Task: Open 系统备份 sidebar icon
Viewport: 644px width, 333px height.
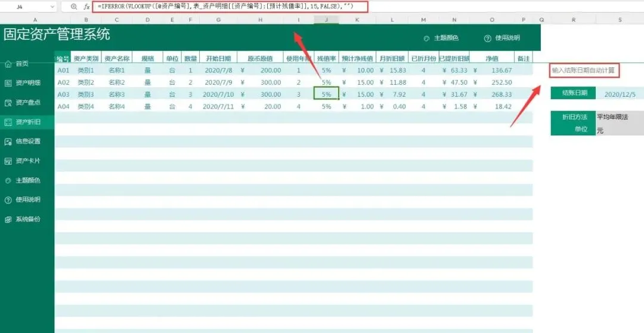Action: (8, 220)
